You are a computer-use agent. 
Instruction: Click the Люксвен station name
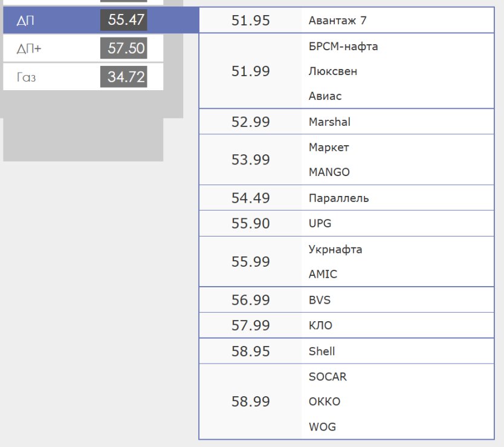333,71
